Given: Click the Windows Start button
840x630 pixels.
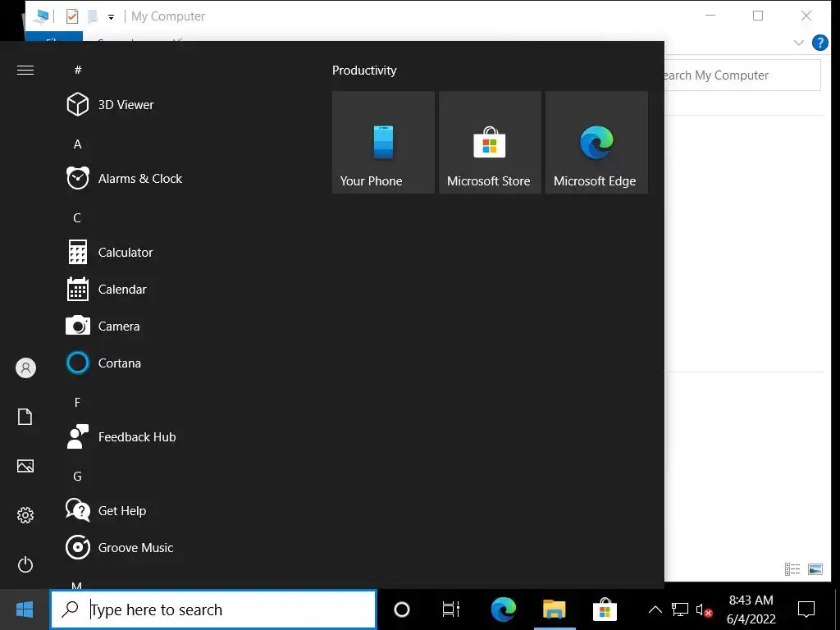Looking at the screenshot, I should (25, 609).
